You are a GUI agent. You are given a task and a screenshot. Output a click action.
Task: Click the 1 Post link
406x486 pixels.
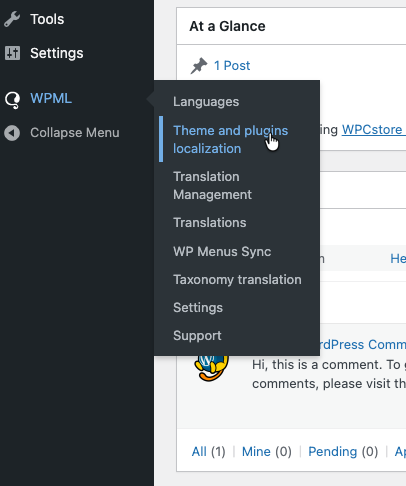(x=232, y=66)
